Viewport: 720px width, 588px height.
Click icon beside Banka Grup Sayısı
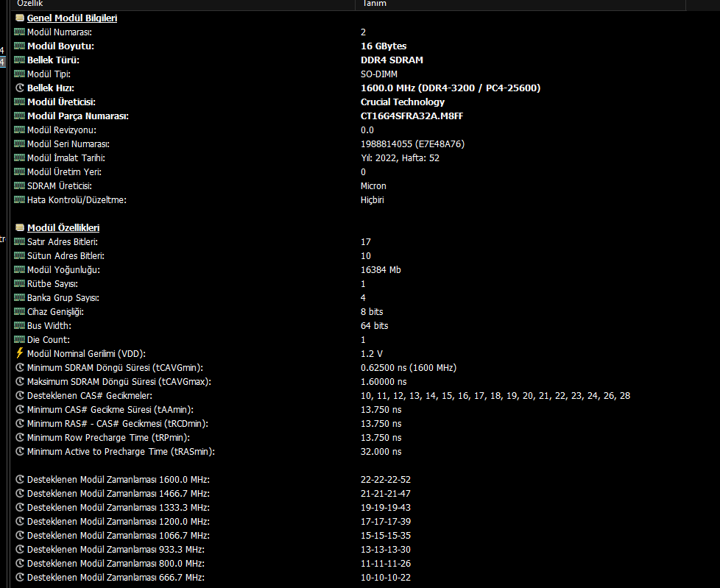[19, 297]
